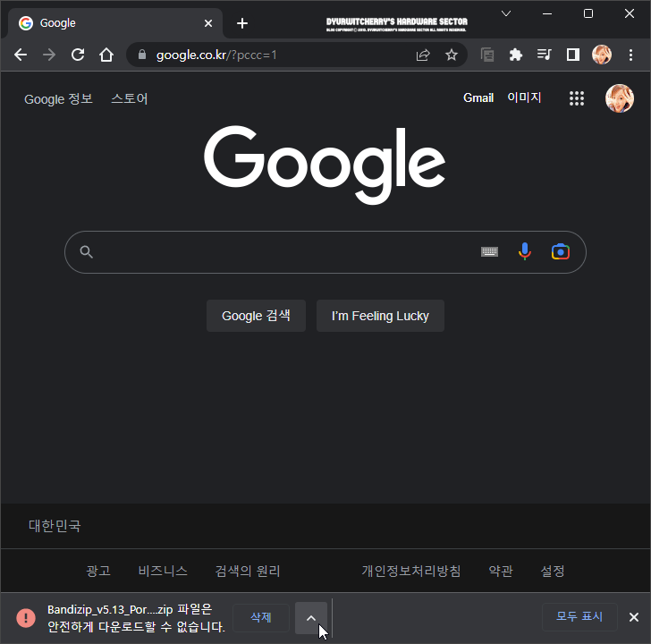
Task: Click the Google 검색 button
Action: click(x=256, y=316)
